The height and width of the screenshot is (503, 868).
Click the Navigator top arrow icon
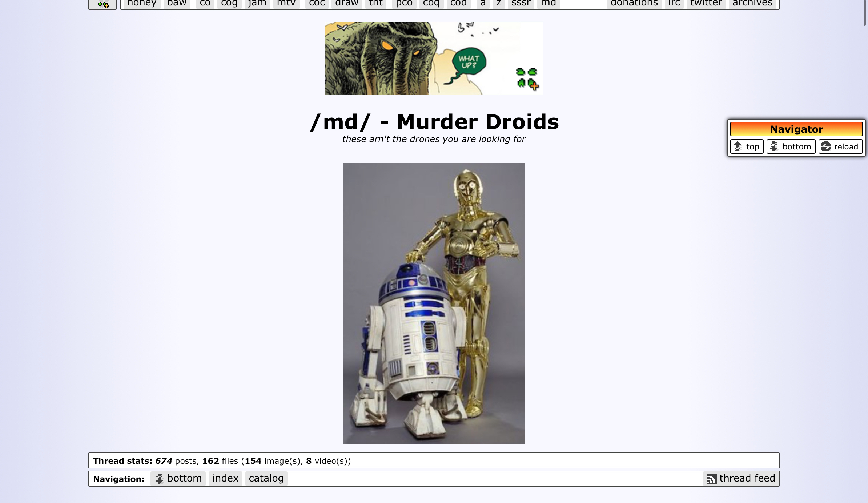(738, 146)
